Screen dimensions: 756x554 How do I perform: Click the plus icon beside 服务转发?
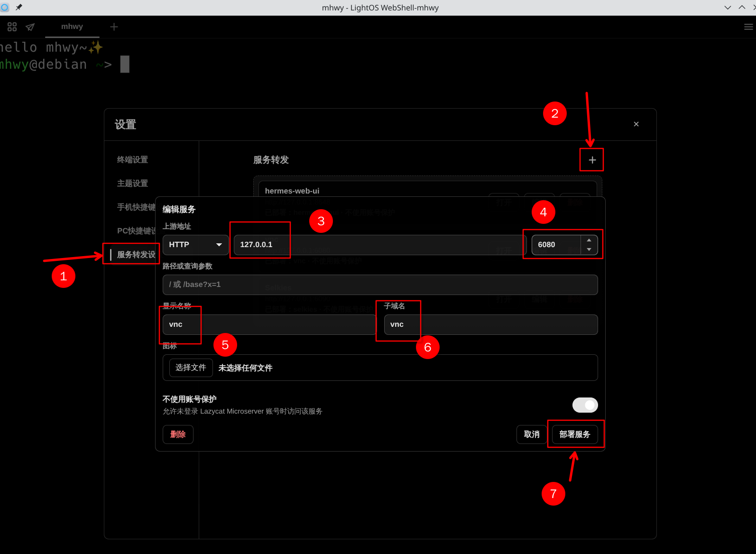[x=592, y=160]
